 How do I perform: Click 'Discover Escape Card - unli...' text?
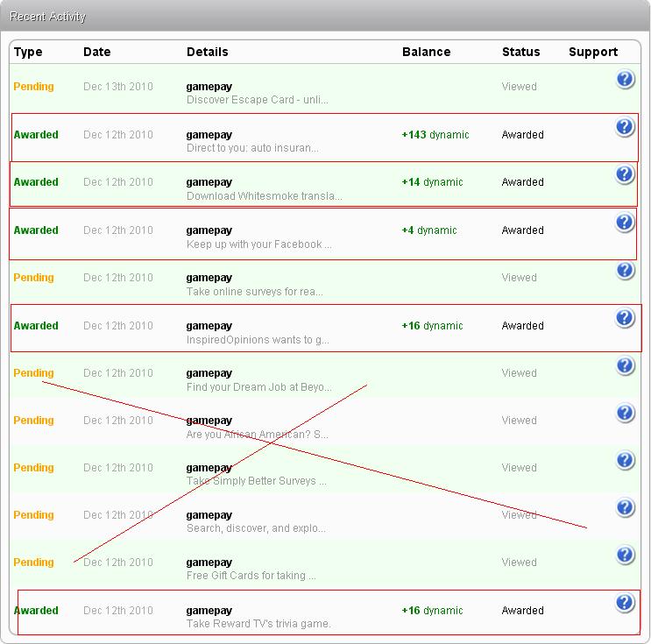[258, 100]
